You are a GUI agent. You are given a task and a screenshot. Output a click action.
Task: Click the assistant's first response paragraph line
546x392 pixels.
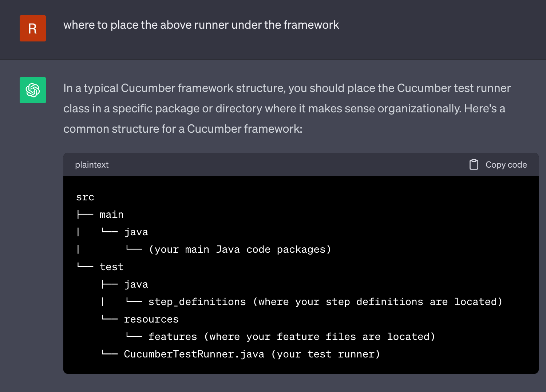[287, 88]
